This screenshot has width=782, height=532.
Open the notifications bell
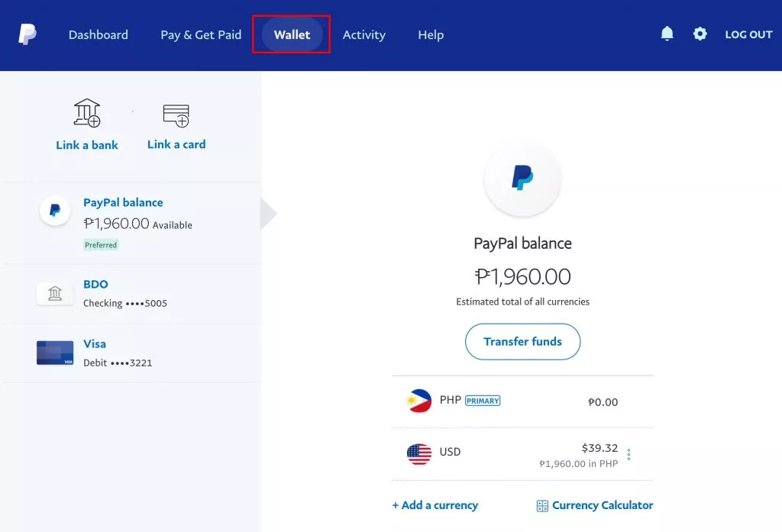pos(667,34)
